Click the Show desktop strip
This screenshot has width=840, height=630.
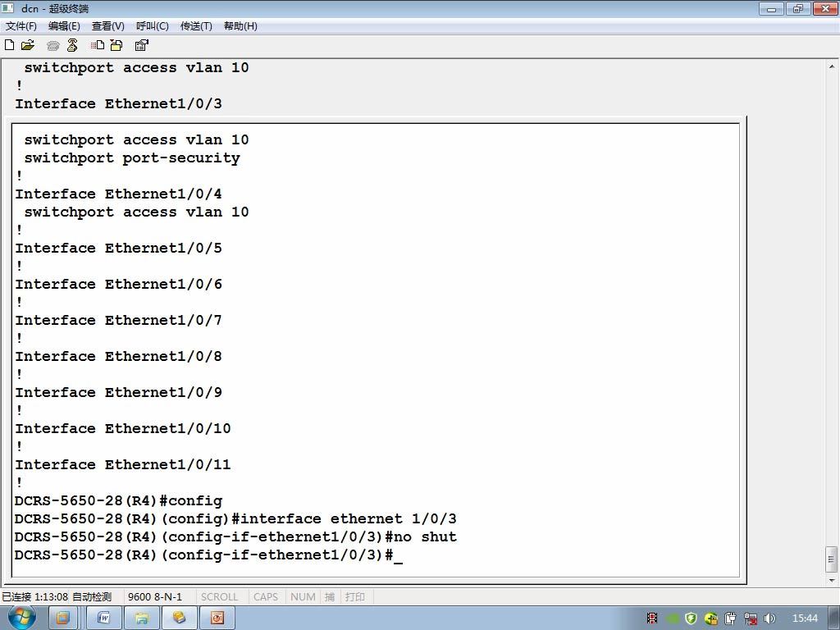click(834, 619)
